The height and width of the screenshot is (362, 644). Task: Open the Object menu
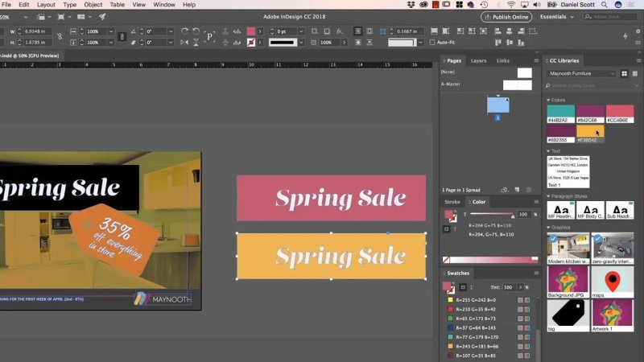[x=93, y=5]
